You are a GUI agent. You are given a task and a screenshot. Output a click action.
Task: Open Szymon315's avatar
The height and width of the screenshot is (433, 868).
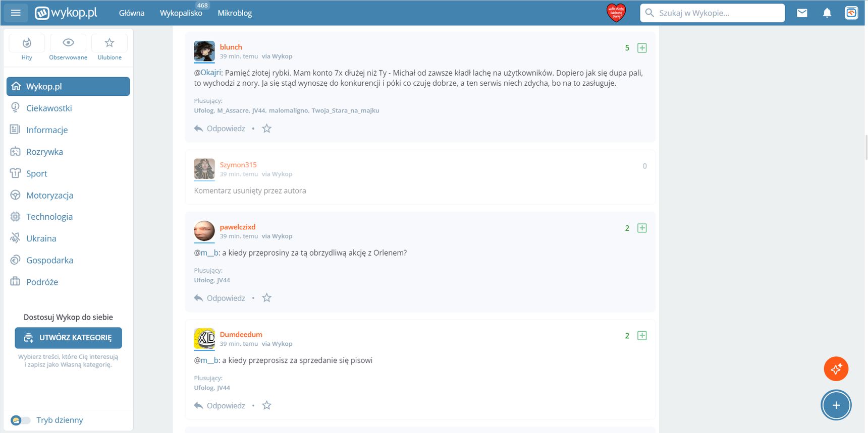tap(204, 169)
